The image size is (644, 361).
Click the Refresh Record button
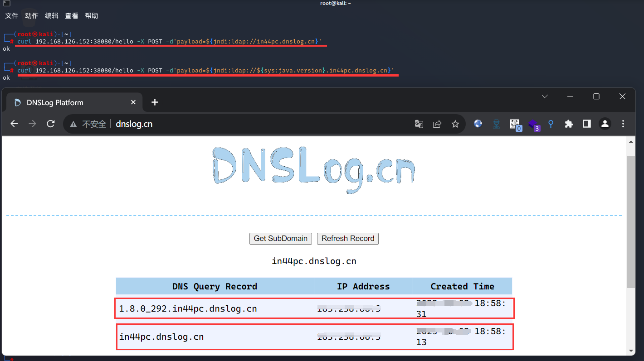[348, 239]
